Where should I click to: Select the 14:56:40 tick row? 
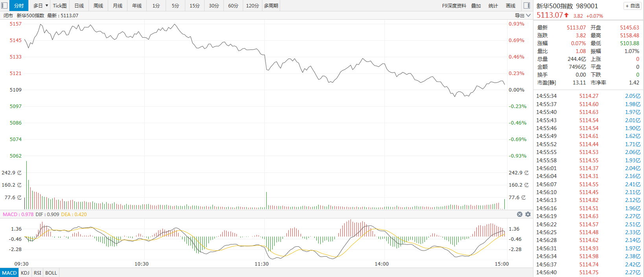pyautogui.click(x=588, y=272)
